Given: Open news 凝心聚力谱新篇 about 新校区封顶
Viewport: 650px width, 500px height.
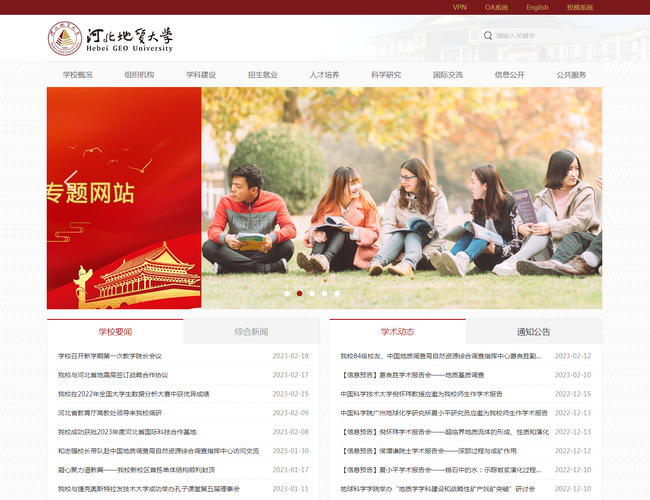Looking at the screenshot, I should tap(136, 470).
